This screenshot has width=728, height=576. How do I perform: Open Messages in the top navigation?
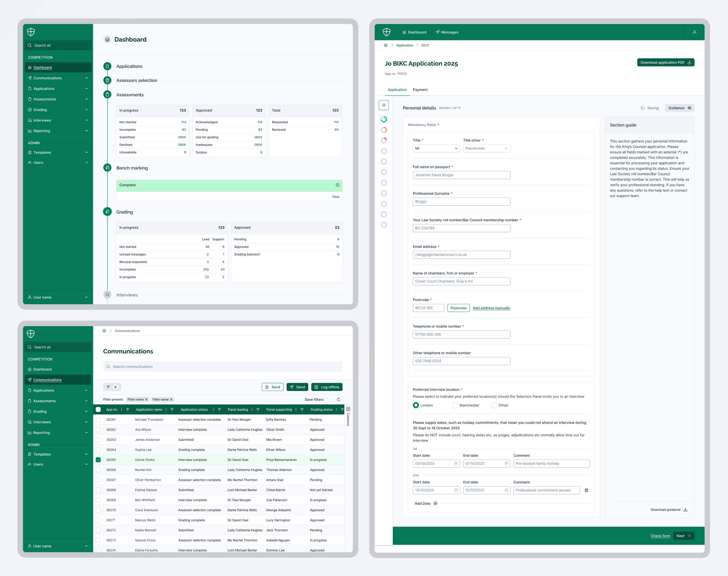[x=447, y=32]
